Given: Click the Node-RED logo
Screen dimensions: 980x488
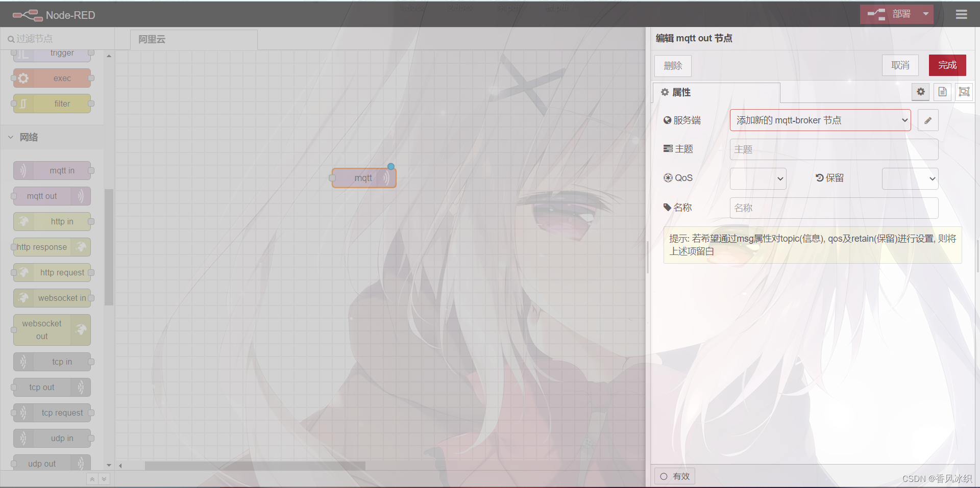Looking at the screenshot, I should [x=54, y=15].
